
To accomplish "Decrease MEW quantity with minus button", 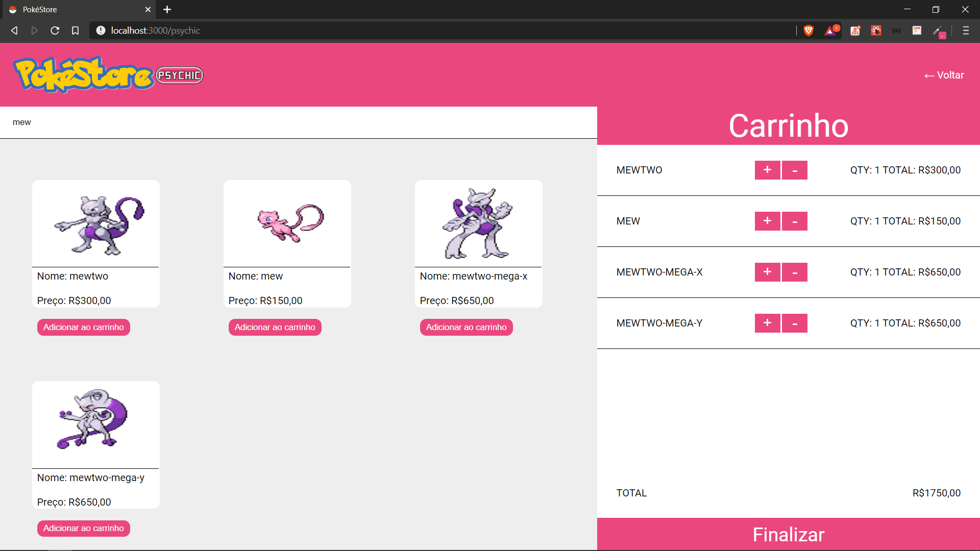I will pyautogui.click(x=794, y=221).
